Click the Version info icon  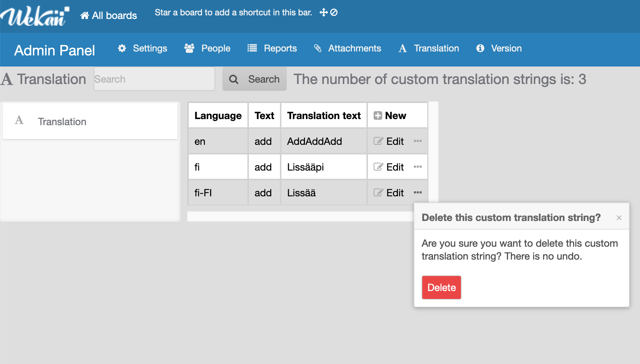click(480, 48)
